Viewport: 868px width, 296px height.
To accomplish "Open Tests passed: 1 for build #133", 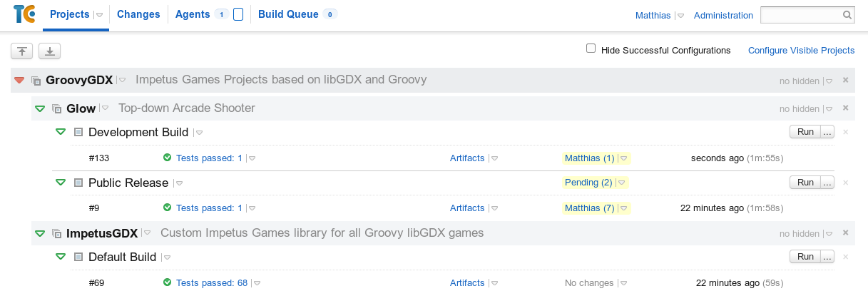I will [209, 158].
